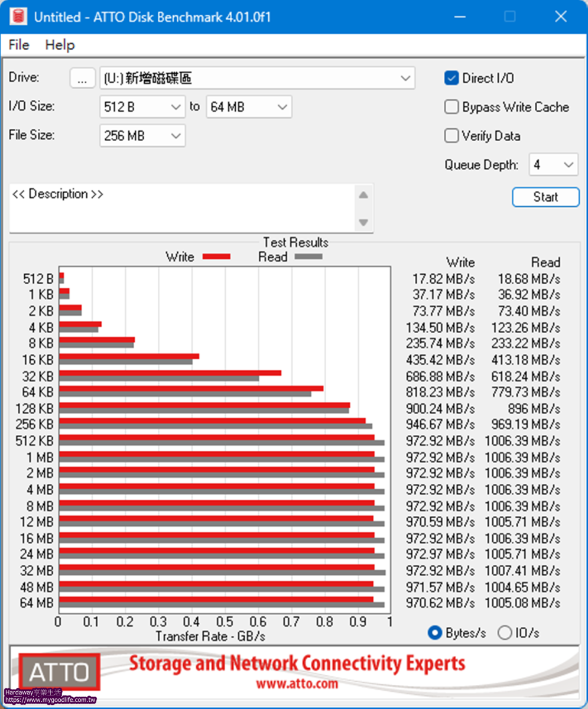Click the browse drive '...' button
The image size is (588, 709).
tap(82, 78)
